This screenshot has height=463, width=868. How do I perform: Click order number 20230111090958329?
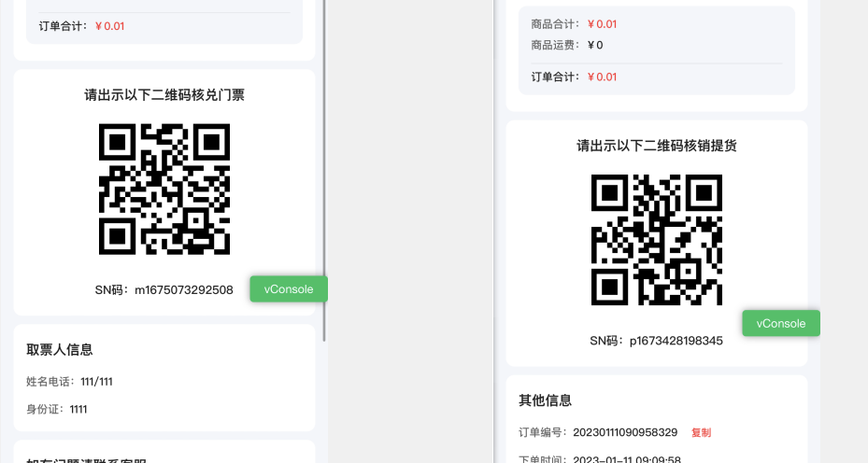coord(624,433)
